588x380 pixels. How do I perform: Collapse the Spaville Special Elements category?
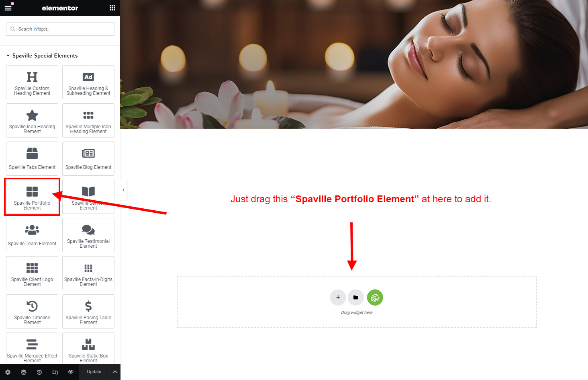42,55
